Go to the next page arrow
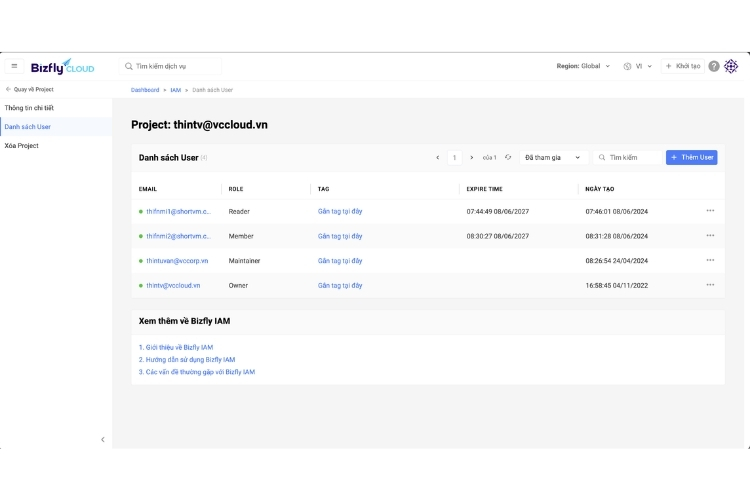This screenshot has height=500, width=750. tap(472, 157)
